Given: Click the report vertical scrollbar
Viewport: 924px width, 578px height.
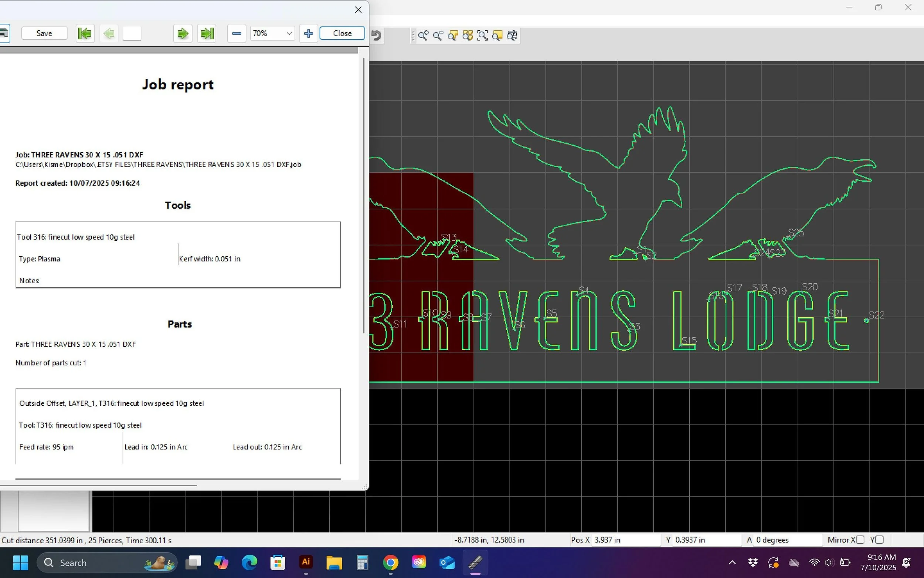Looking at the screenshot, I should 364,195.
